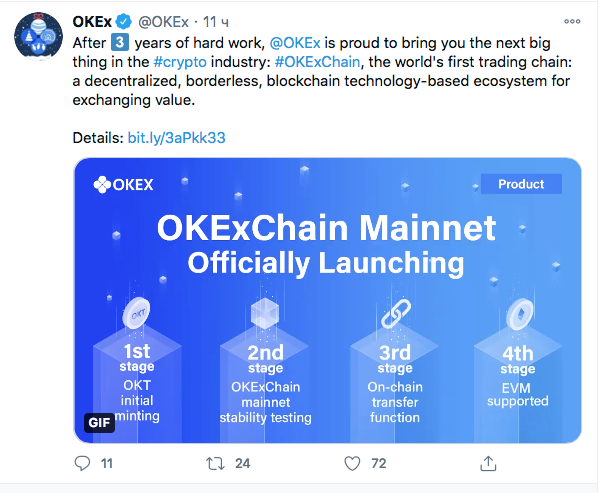The height and width of the screenshot is (493, 602).
Task: Click the blue verified badge
Action: tap(124, 21)
